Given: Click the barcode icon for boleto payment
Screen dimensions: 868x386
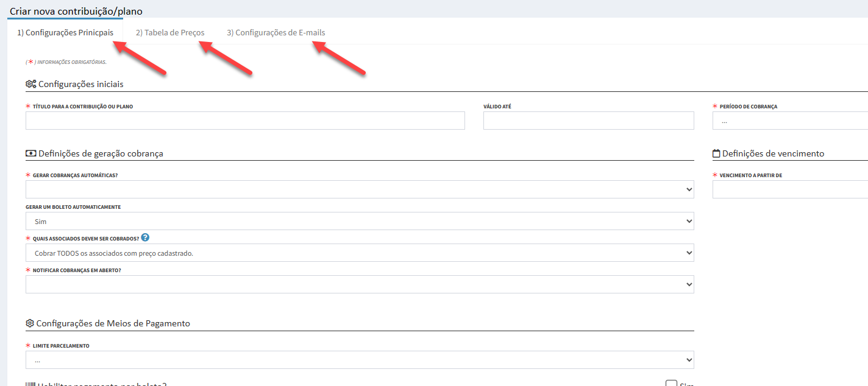Looking at the screenshot, I should [x=30, y=384].
